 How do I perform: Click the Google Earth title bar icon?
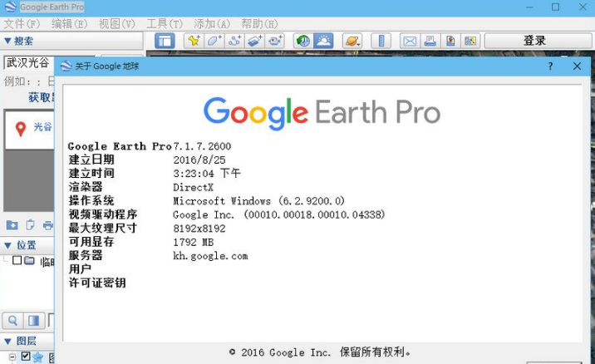[x=10, y=7]
